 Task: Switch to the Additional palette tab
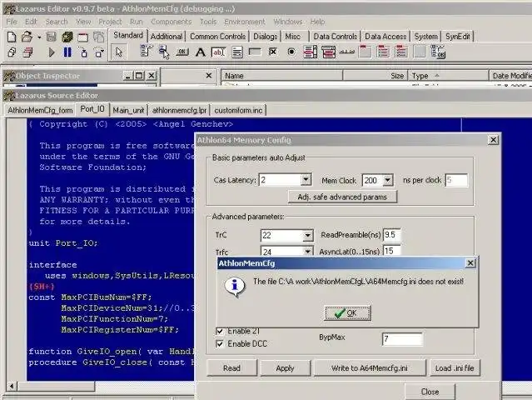(167, 37)
